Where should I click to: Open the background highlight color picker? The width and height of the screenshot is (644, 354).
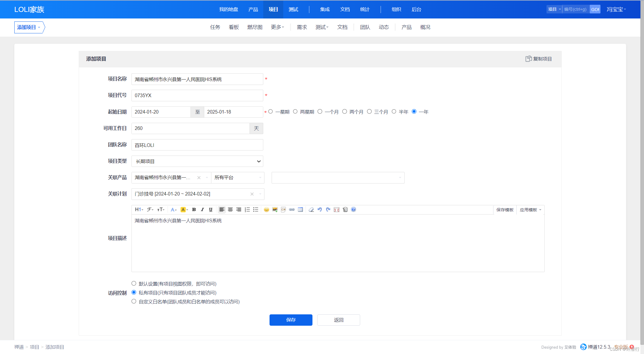[x=184, y=209]
